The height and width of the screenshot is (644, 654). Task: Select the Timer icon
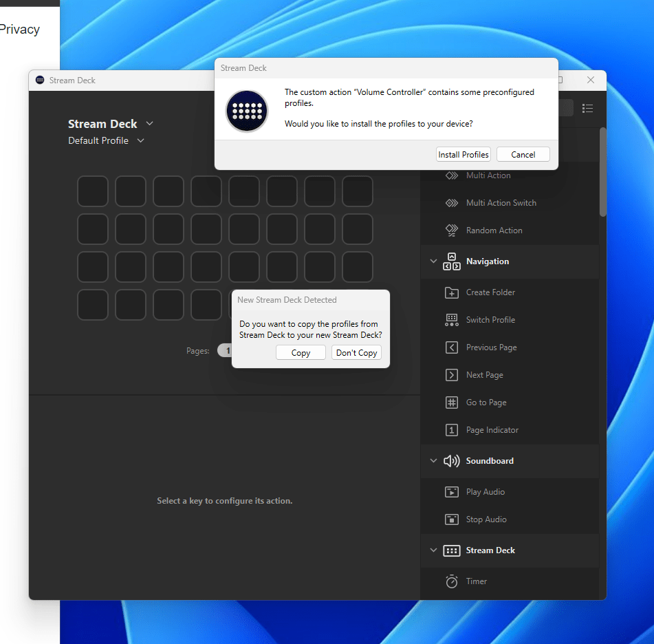click(452, 581)
